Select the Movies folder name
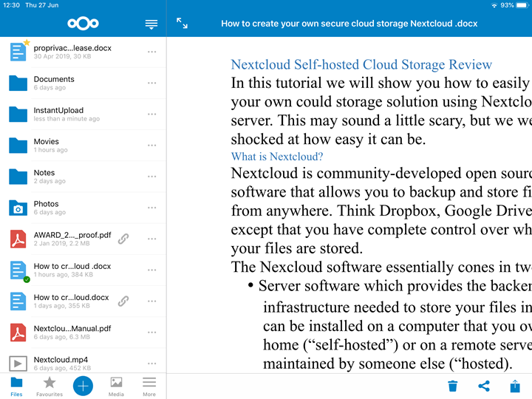This screenshot has height=399, width=532. pyautogui.click(x=46, y=141)
